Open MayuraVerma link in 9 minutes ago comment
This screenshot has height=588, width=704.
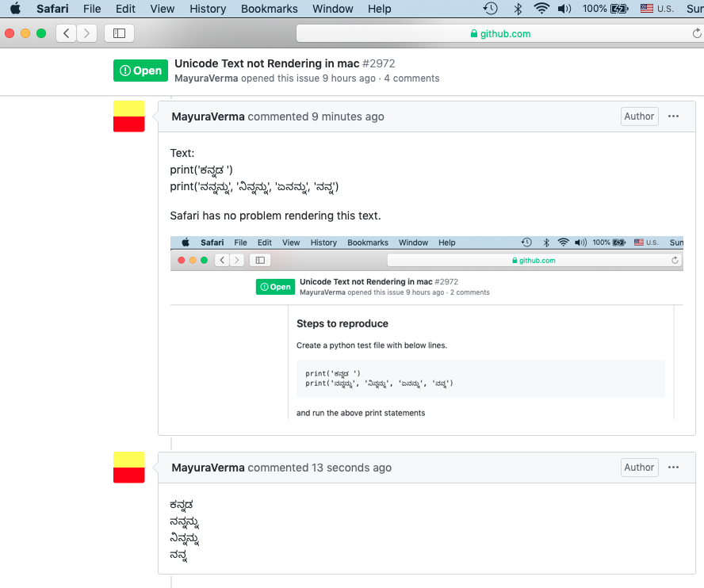(208, 116)
